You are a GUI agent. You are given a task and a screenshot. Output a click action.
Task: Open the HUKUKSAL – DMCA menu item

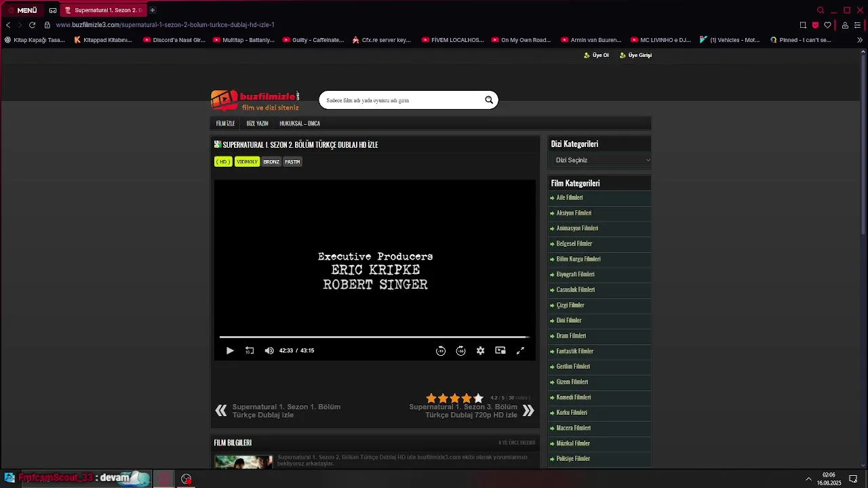[x=300, y=123]
